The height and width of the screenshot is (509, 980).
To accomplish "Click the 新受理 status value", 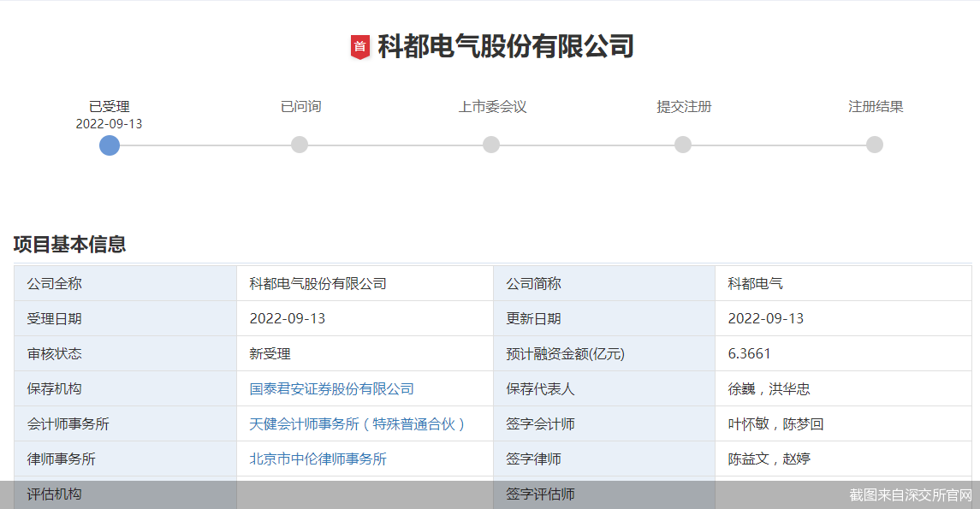I will tap(270, 354).
